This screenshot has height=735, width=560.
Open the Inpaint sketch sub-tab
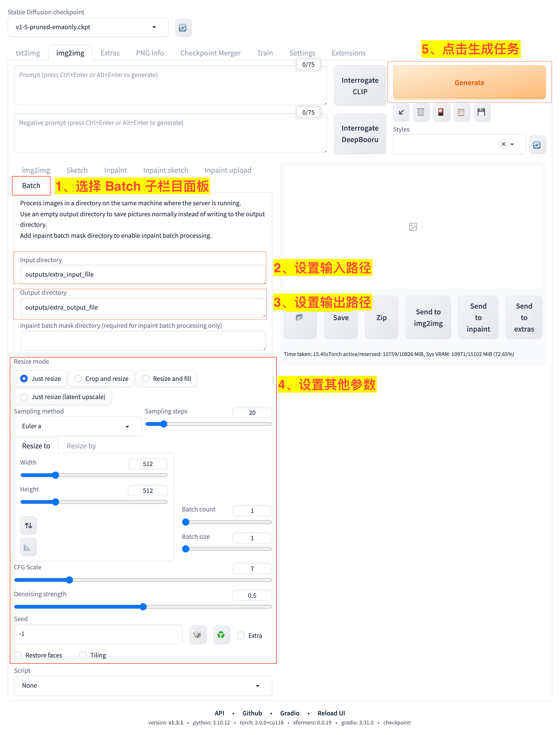[166, 170]
